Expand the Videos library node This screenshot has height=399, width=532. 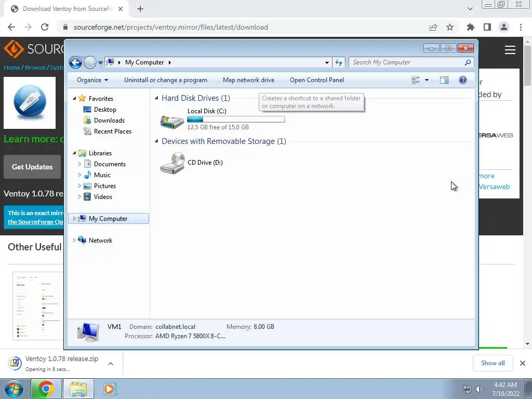79,197
